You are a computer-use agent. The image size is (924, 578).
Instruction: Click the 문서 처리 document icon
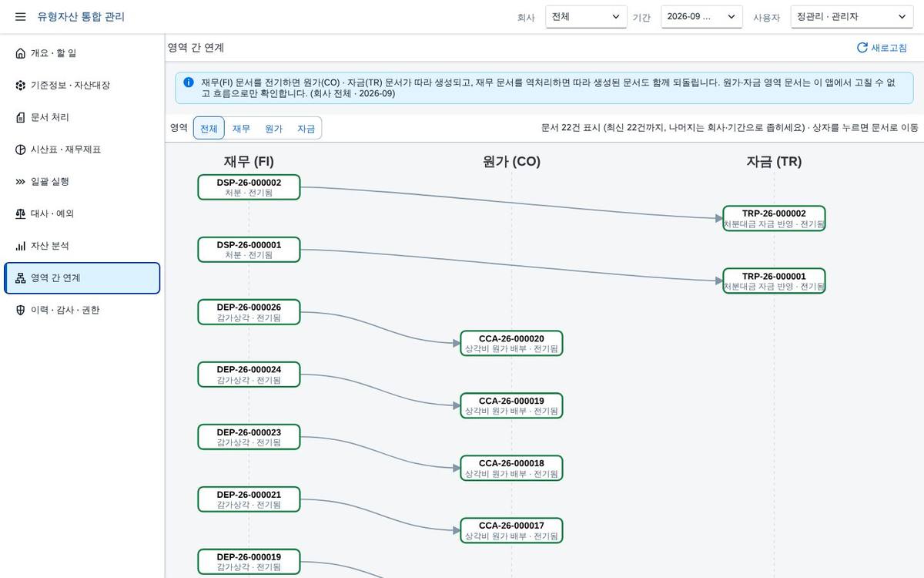coord(20,117)
